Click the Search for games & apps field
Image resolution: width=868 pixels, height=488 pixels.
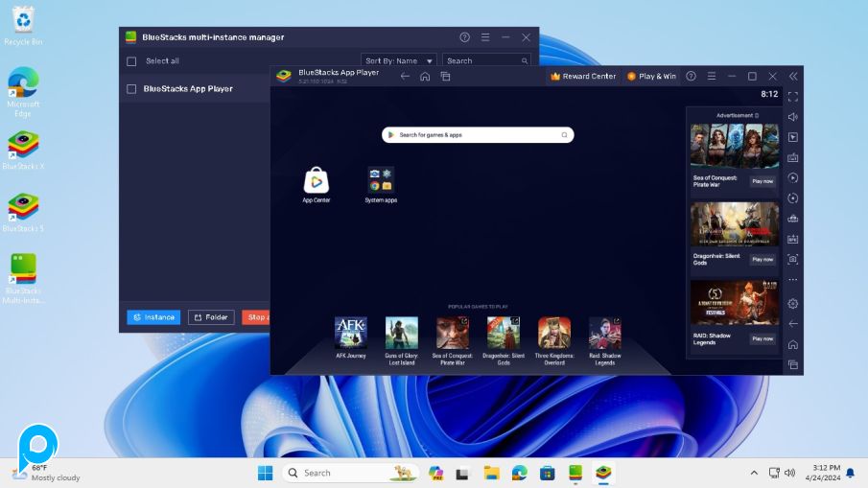pyautogui.click(x=478, y=135)
